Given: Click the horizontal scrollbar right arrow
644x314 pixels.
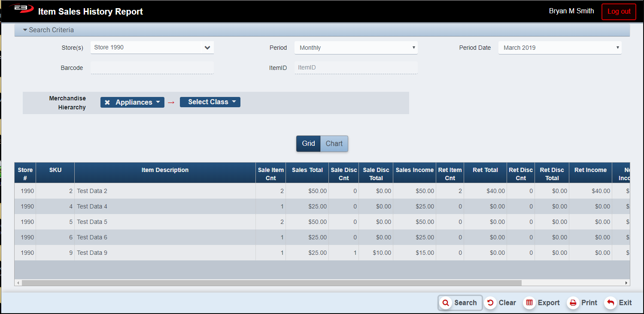Looking at the screenshot, I should (x=626, y=283).
